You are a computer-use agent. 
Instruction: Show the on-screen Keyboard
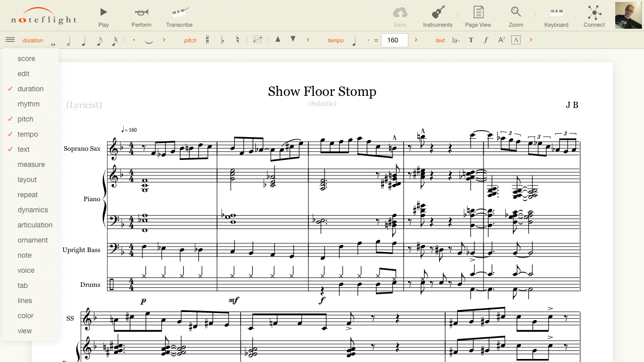556,16
